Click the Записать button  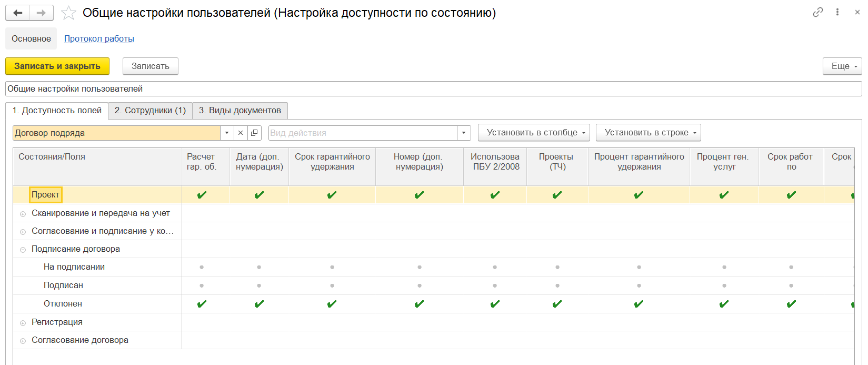point(151,66)
